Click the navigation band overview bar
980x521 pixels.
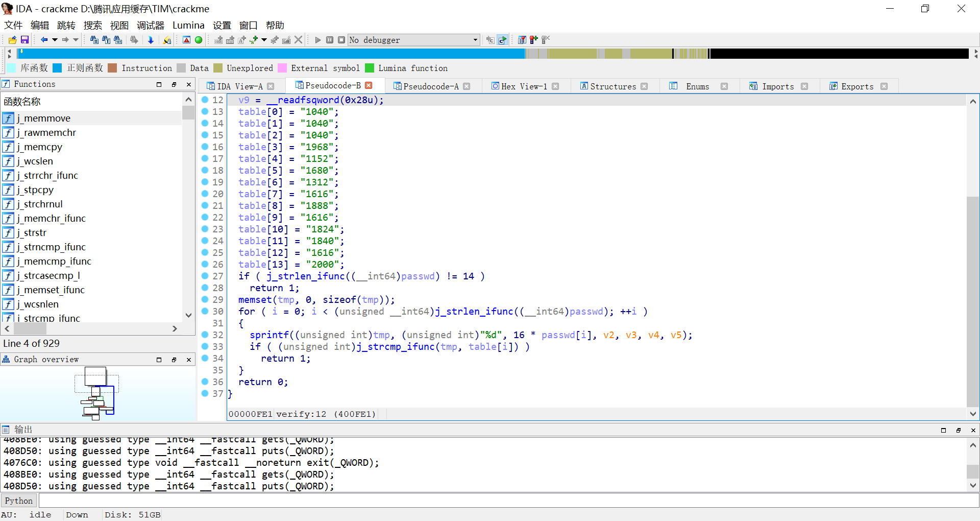(x=494, y=54)
